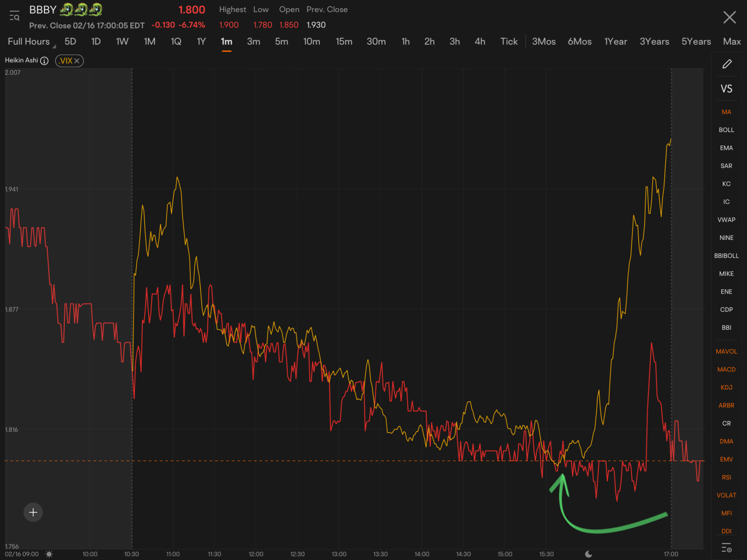Show Heikin Ashi info tooltip icon
This screenshot has height=560, width=747.
tap(44, 61)
